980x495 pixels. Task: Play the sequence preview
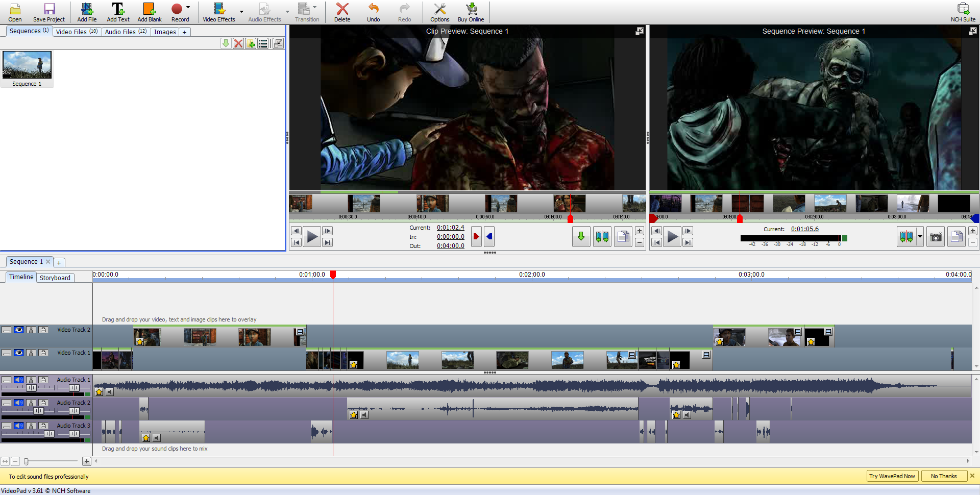[673, 236]
